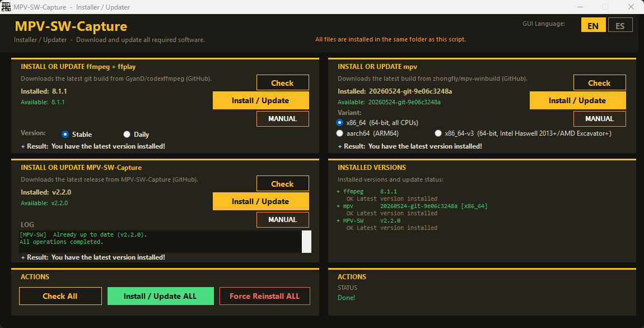Viewport: 644px width, 328px height.
Task: Switch GUI language to ES
Action: coord(620,25)
